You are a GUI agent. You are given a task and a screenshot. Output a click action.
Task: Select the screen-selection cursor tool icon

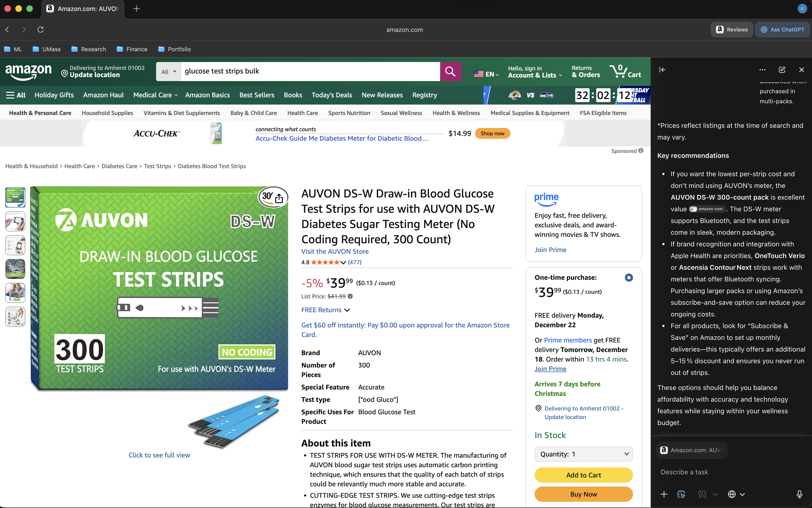point(681,494)
